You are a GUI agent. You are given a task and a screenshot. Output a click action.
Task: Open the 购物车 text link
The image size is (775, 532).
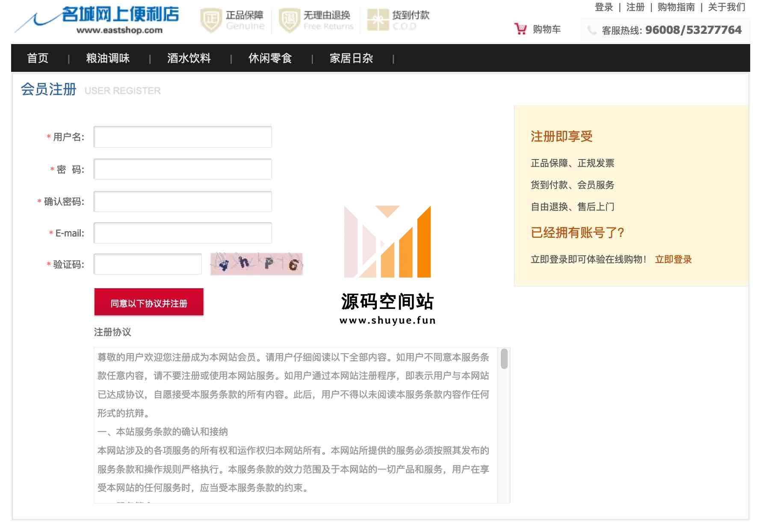coord(547,30)
